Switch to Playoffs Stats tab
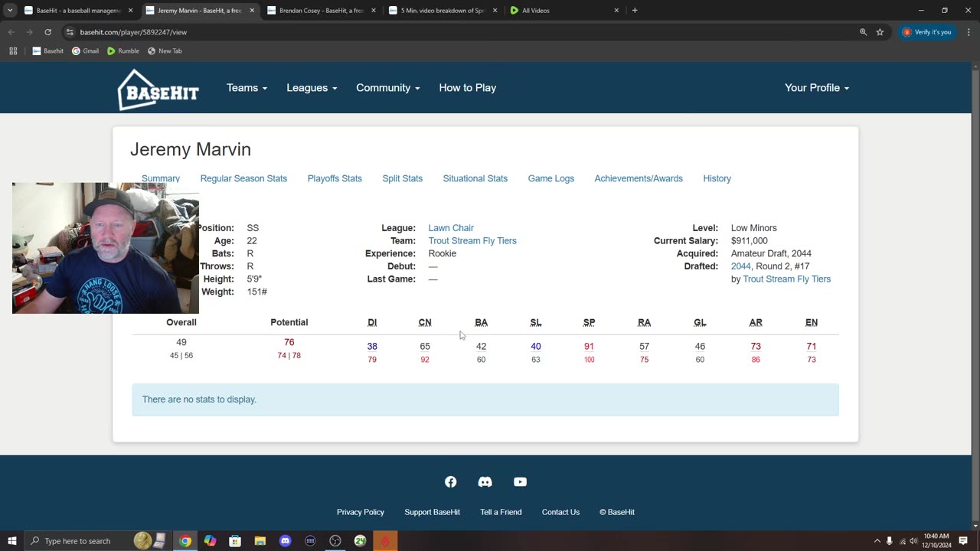980x551 pixels. [x=335, y=178]
